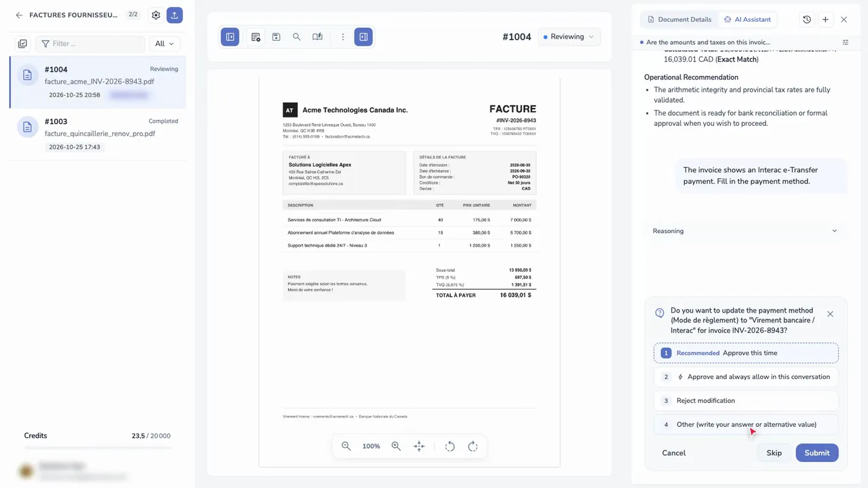Click the Credits usage progress bar
Screen dimensions: 868x488
[x=98, y=448]
